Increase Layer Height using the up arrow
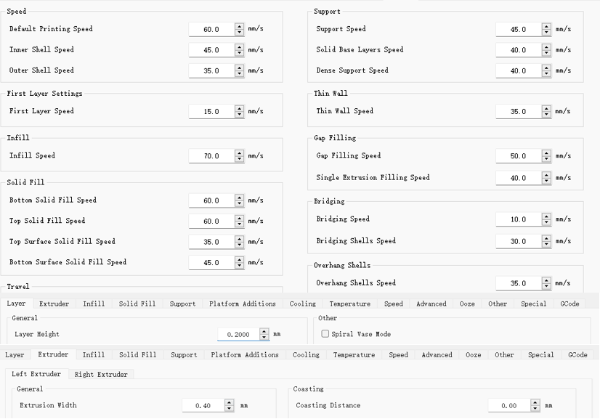 [265, 331]
